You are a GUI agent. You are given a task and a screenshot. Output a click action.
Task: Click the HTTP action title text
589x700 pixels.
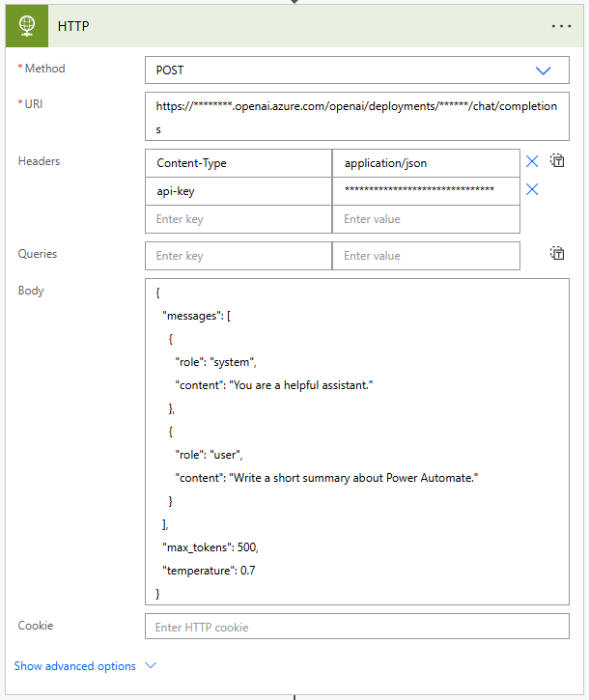73,26
